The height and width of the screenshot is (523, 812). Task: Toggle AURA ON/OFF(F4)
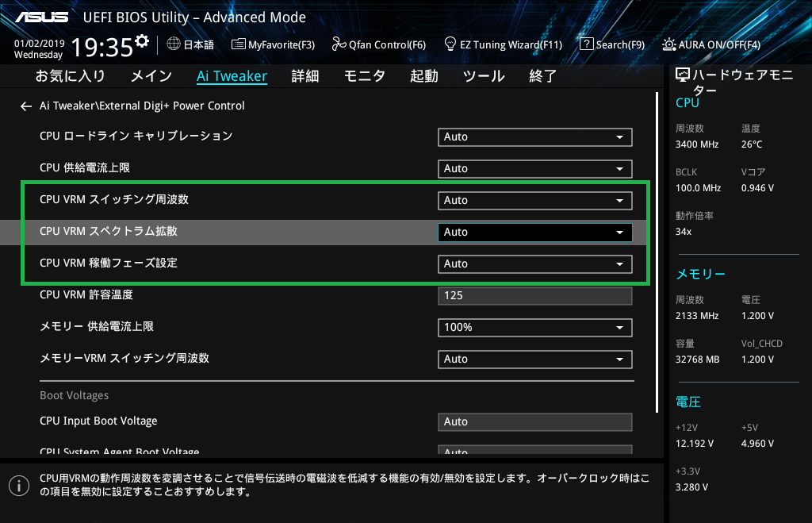click(711, 44)
